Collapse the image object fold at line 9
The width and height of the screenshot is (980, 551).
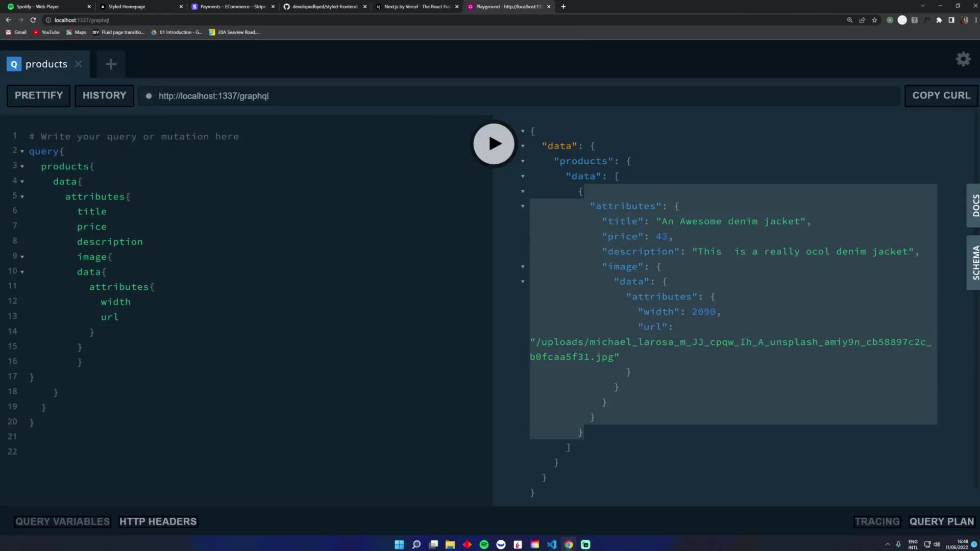(x=21, y=256)
